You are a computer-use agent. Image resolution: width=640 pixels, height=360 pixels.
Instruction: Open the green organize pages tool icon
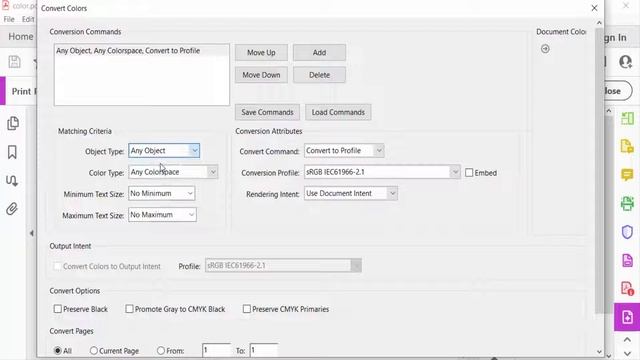coord(627,118)
